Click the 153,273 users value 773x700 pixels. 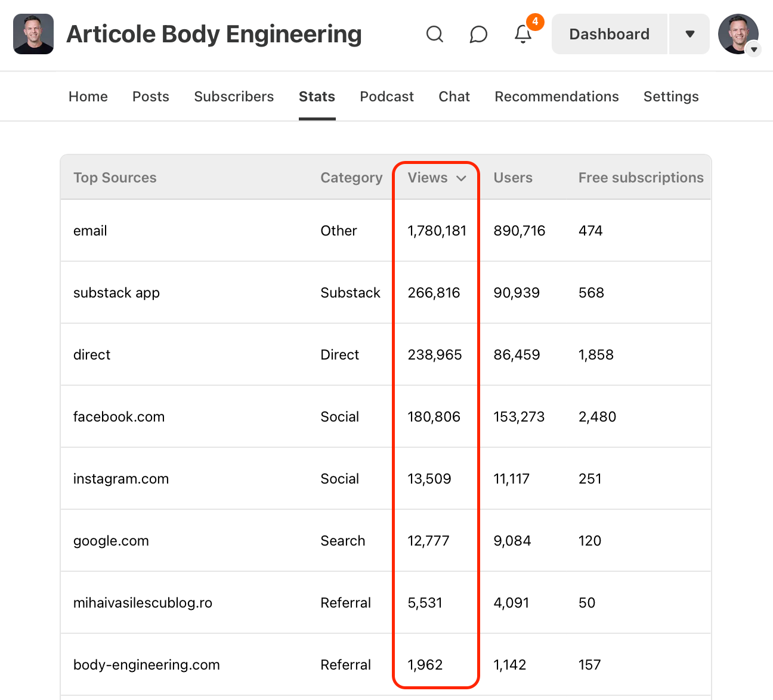tap(519, 417)
